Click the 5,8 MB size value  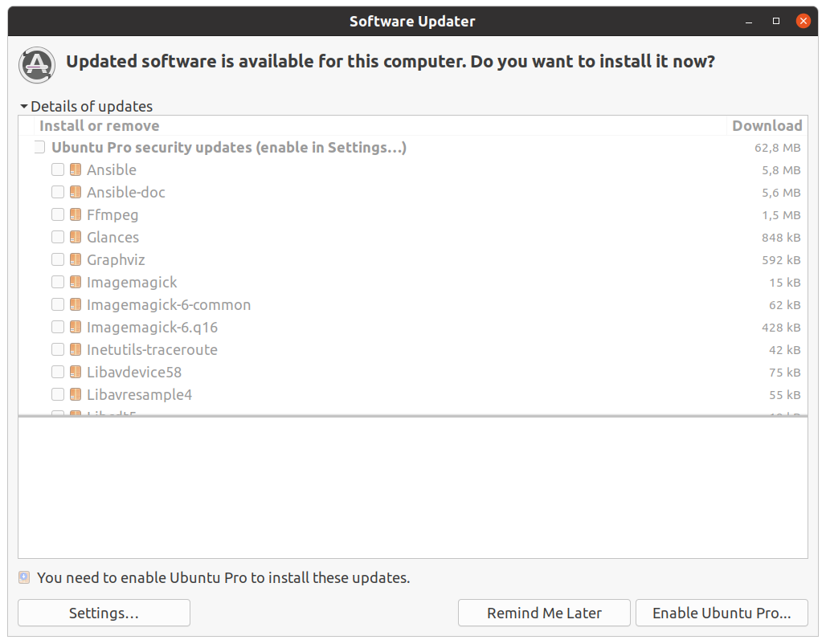[x=781, y=170]
